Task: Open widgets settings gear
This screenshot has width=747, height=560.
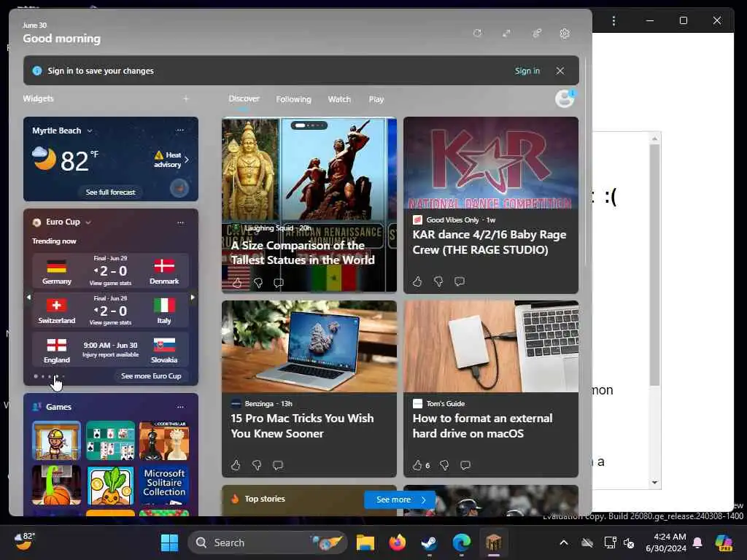Action: [x=565, y=34]
